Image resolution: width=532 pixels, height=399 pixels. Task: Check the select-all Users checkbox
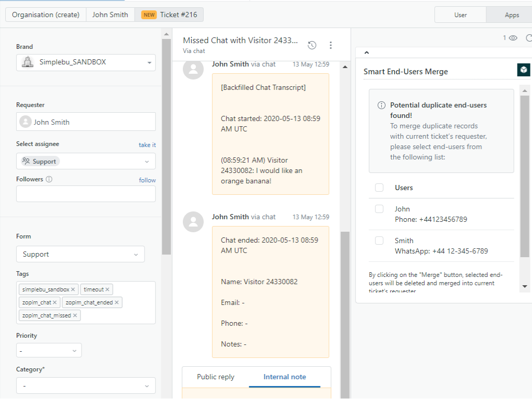point(379,188)
